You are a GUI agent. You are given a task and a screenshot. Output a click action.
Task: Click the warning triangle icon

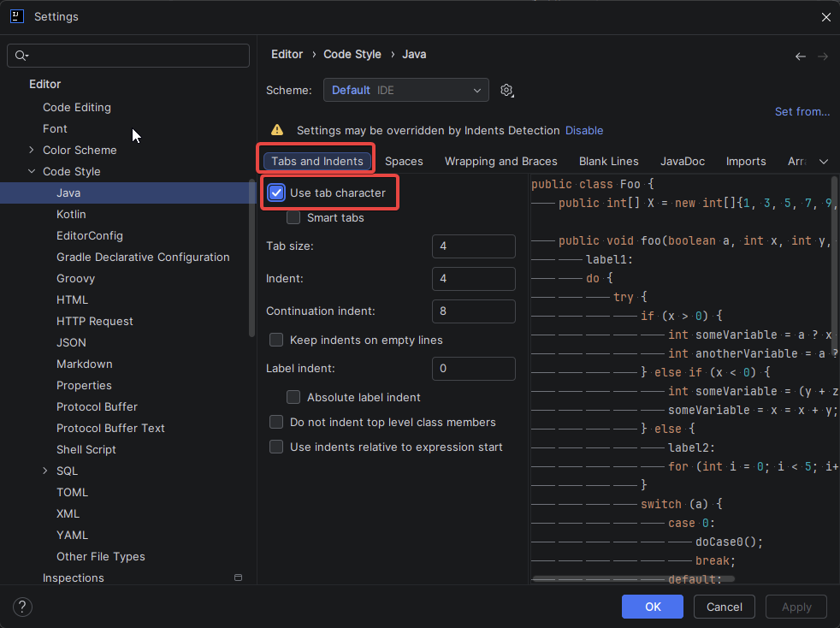click(277, 130)
